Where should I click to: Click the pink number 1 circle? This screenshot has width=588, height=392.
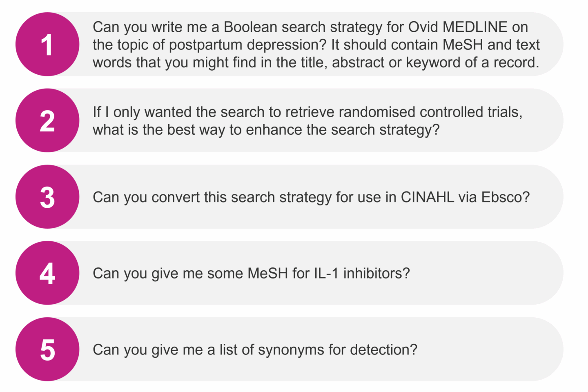(47, 45)
